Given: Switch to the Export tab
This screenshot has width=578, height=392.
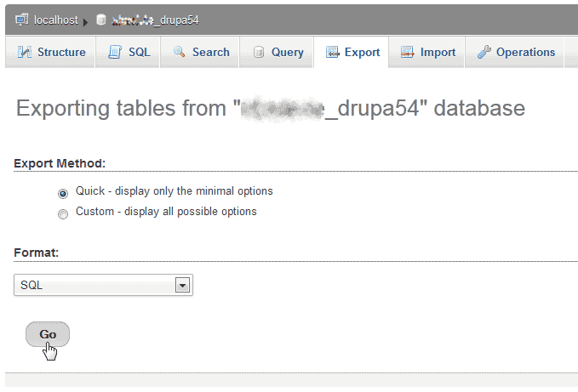Looking at the screenshot, I should [x=362, y=53].
